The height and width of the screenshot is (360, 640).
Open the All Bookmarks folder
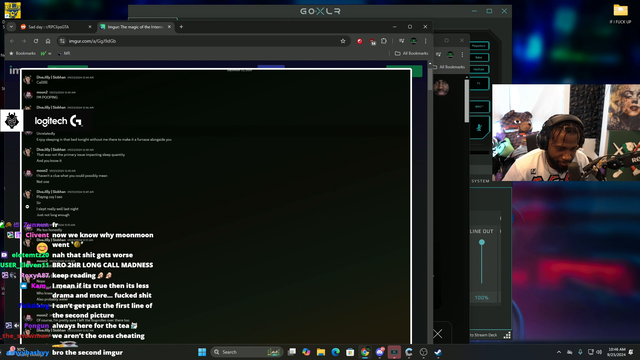click(x=411, y=53)
